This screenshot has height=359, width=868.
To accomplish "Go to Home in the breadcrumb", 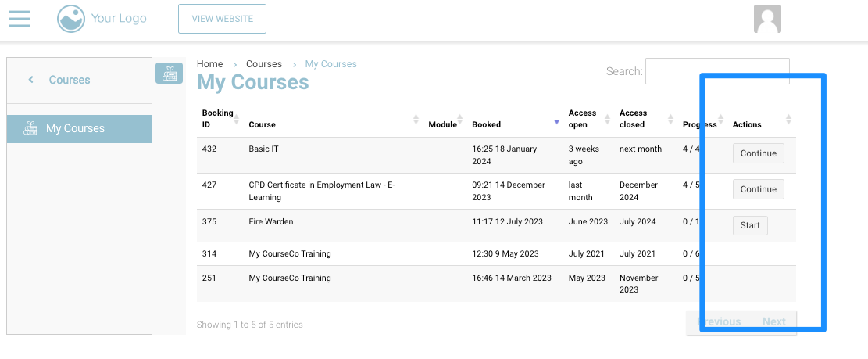I will pyautogui.click(x=209, y=64).
